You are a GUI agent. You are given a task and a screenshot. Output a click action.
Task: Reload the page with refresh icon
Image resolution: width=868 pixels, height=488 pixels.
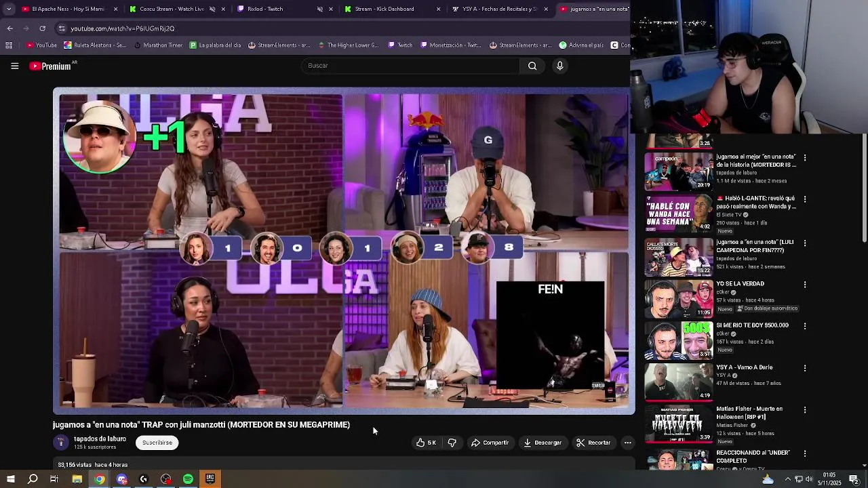pos(42,28)
